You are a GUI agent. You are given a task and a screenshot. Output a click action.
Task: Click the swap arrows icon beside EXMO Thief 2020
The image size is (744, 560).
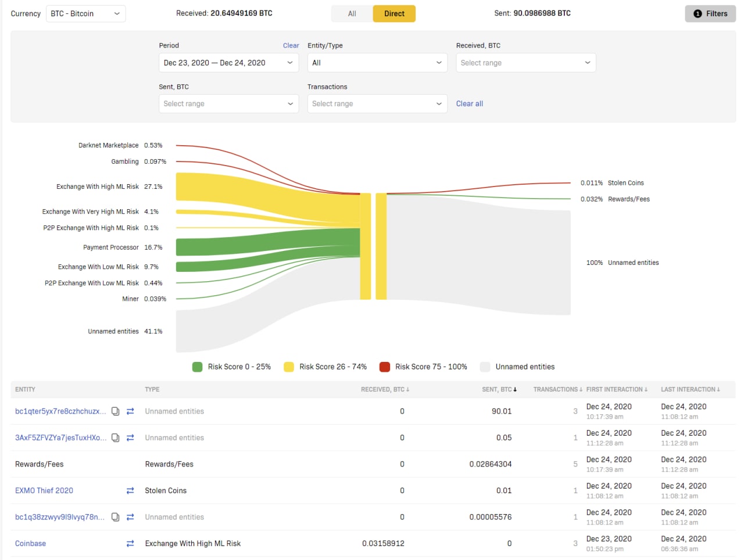130,491
